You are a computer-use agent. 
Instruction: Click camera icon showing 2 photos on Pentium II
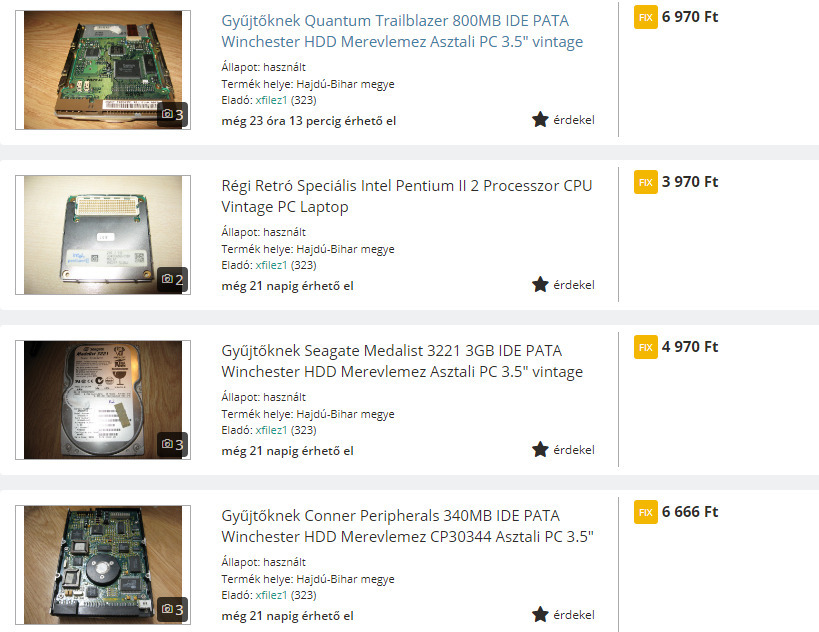[172, 279]
